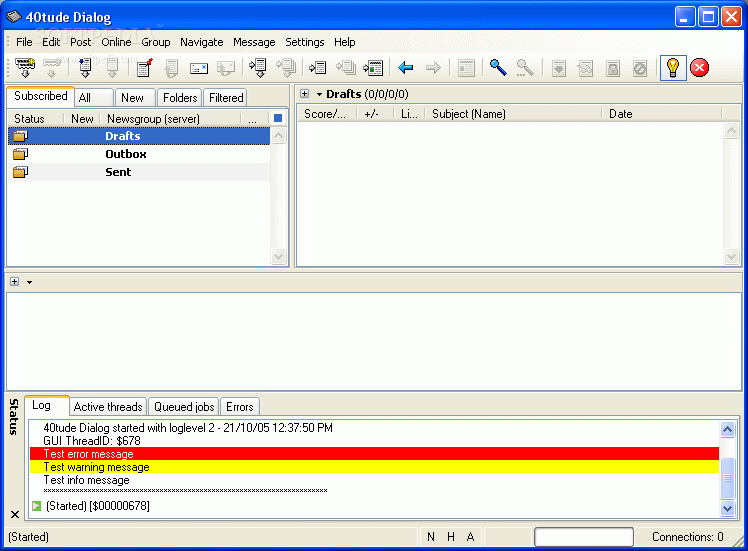Click the greyed-out page with no-sign icon

pyautogui.click(x=640, y=68)
